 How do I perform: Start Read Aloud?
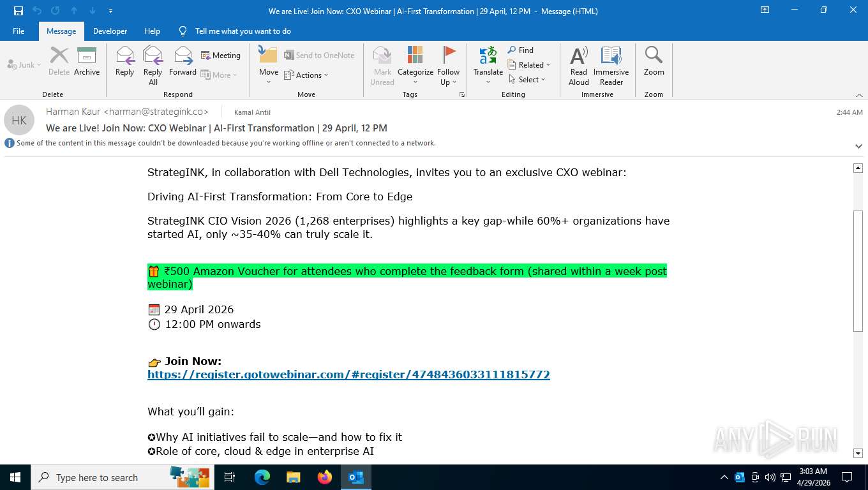pos(579,66)
